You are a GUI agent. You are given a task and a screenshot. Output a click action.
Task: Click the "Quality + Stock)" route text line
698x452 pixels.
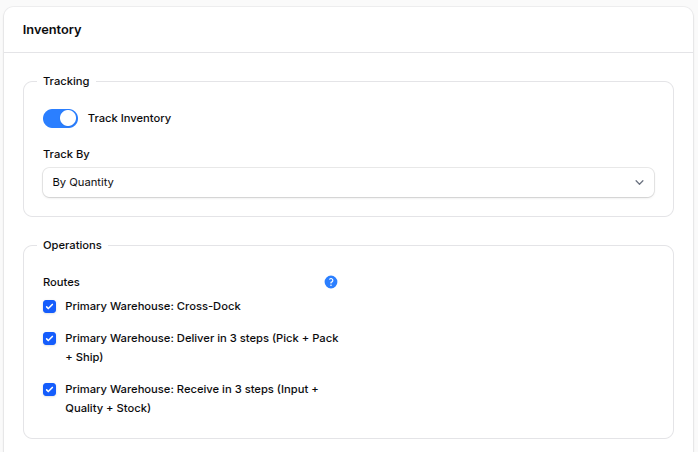108,408
